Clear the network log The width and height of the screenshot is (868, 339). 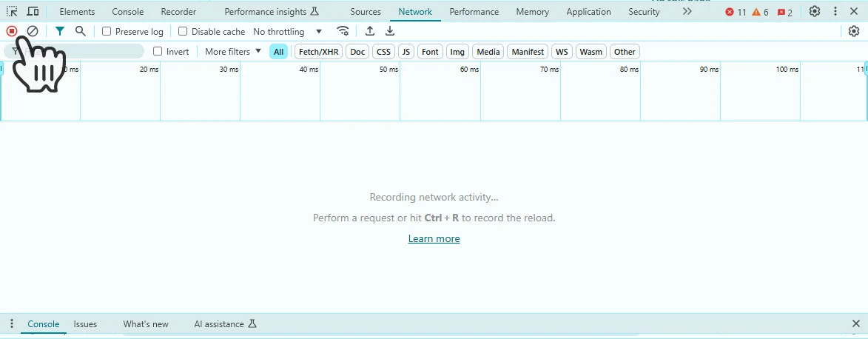click(x=33, y=32)
